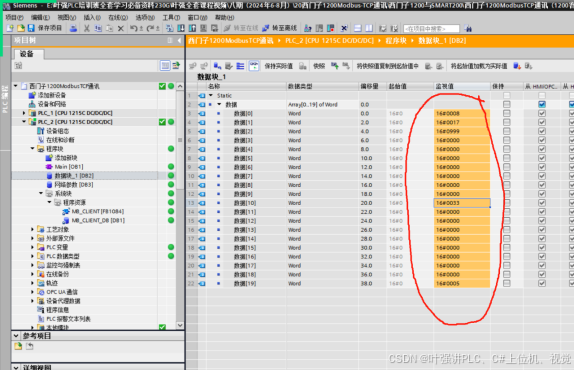Click the search in project input field
This screenshot has height=370, width=575.
[431, 28]
